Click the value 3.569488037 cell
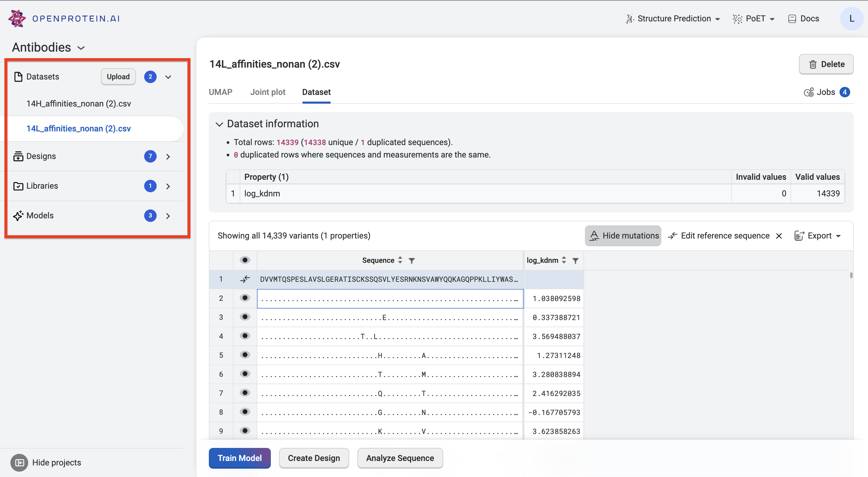The width and height of the screenshot is (868, 477). 554,336
